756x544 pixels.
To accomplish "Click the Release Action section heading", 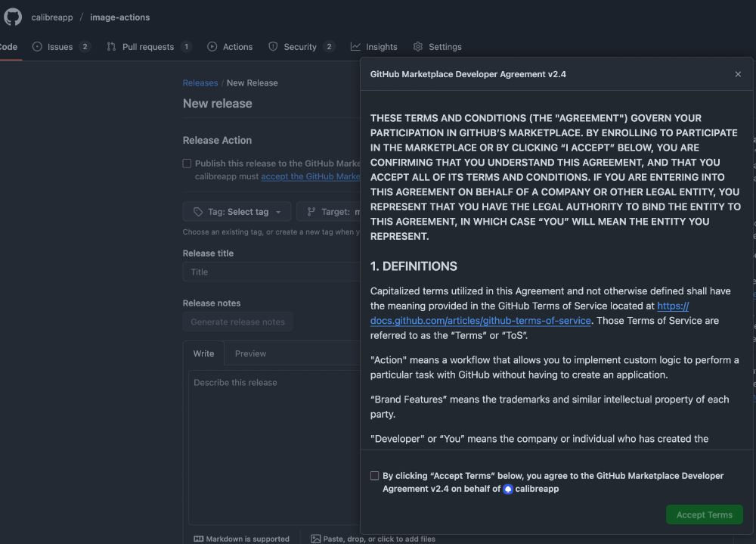I will coord(217,141).
